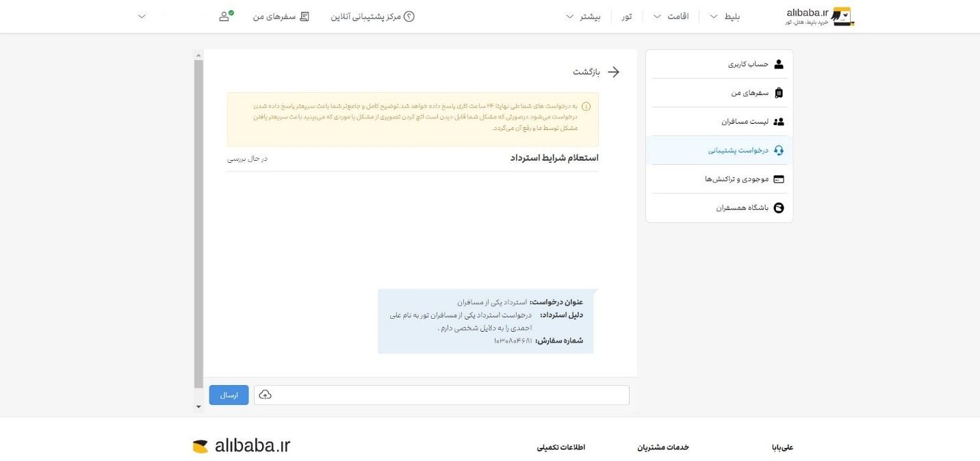Click the دلیل استرداد label in message

(562, 315)
